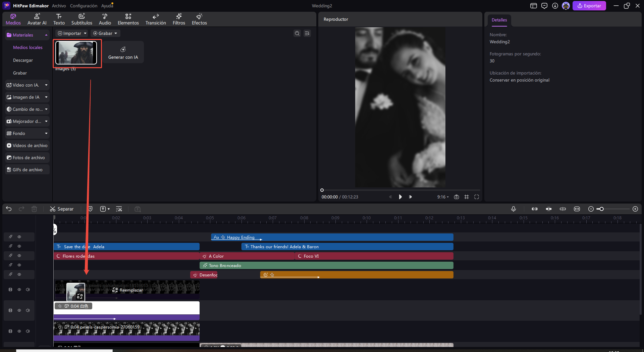Image resolution: width=644 pixels, height=352 pixels.
Task: Click the Exportar button
Action: (x=589, y=6)
